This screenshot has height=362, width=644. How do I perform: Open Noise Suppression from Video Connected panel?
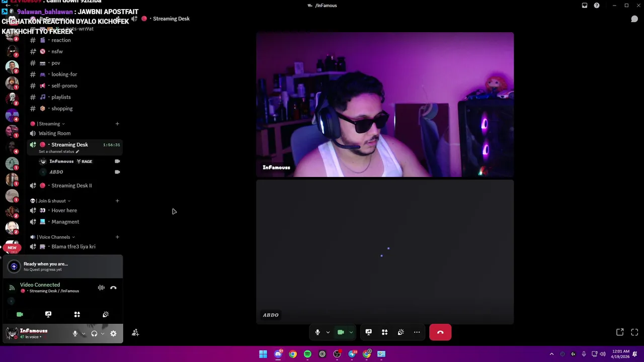[101, 288]
